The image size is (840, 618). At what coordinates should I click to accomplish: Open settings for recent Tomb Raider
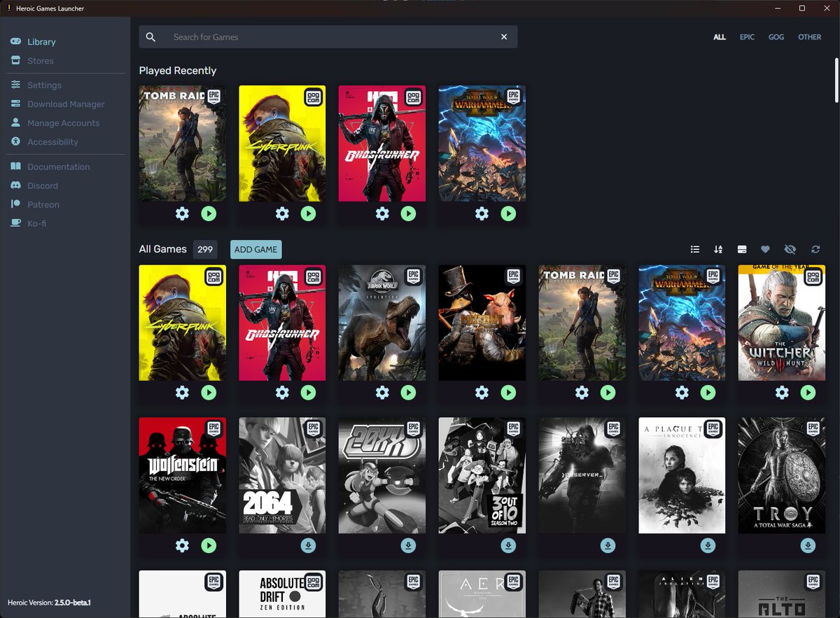(x=182, y=213)
